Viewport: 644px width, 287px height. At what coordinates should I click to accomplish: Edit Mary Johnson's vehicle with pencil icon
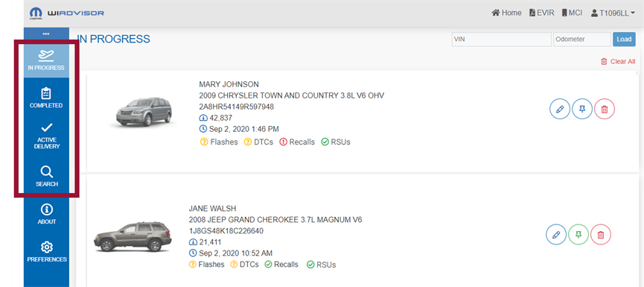(560, 109)
